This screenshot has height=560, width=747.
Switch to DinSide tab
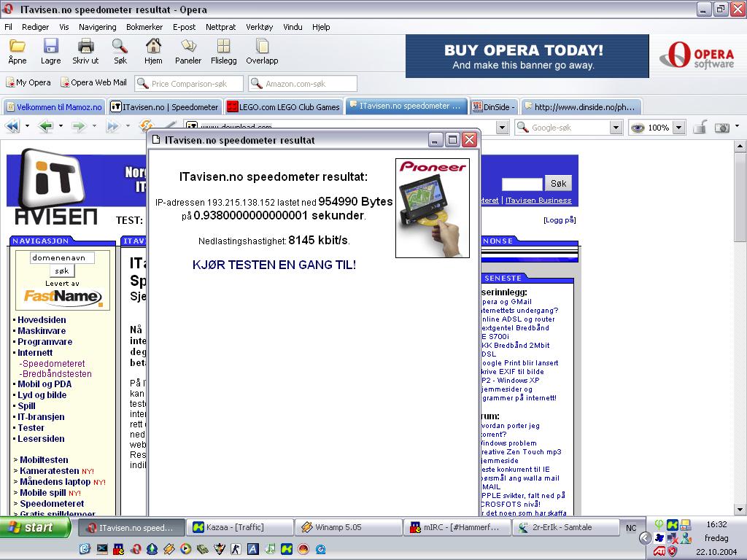[494, 107]
